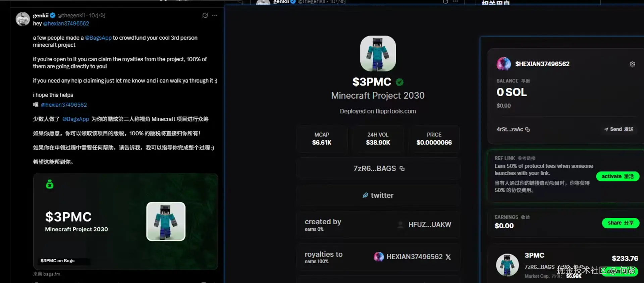Open royalties recipient HEXIAN37496562
Viewport: 644px width, 283px height.
coord(414,257)
